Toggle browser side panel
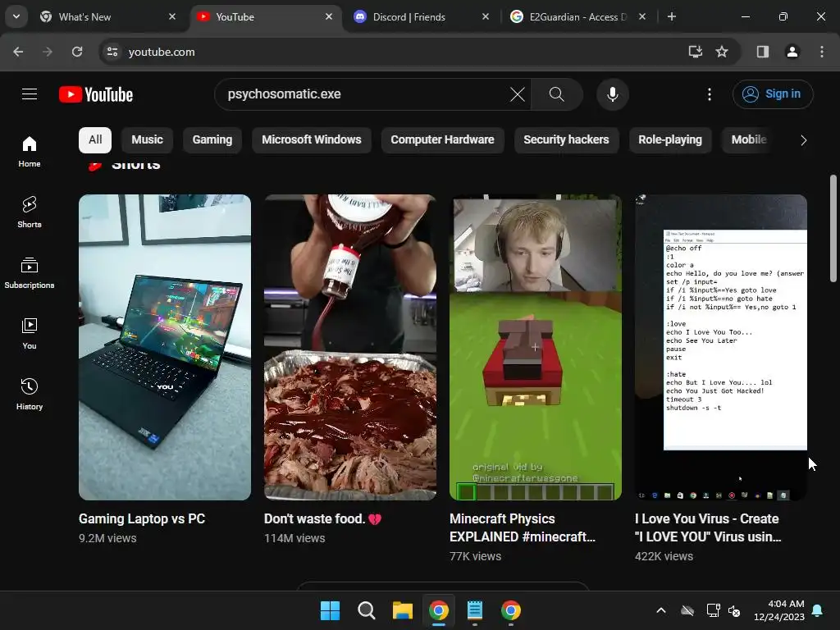 763,52
